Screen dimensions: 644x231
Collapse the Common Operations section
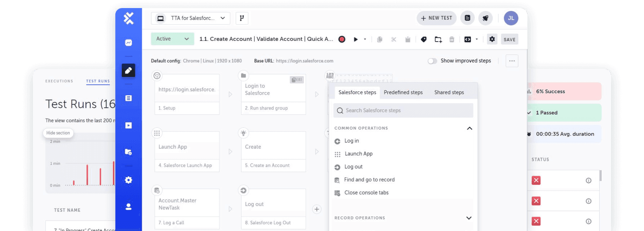coord(469,128)
